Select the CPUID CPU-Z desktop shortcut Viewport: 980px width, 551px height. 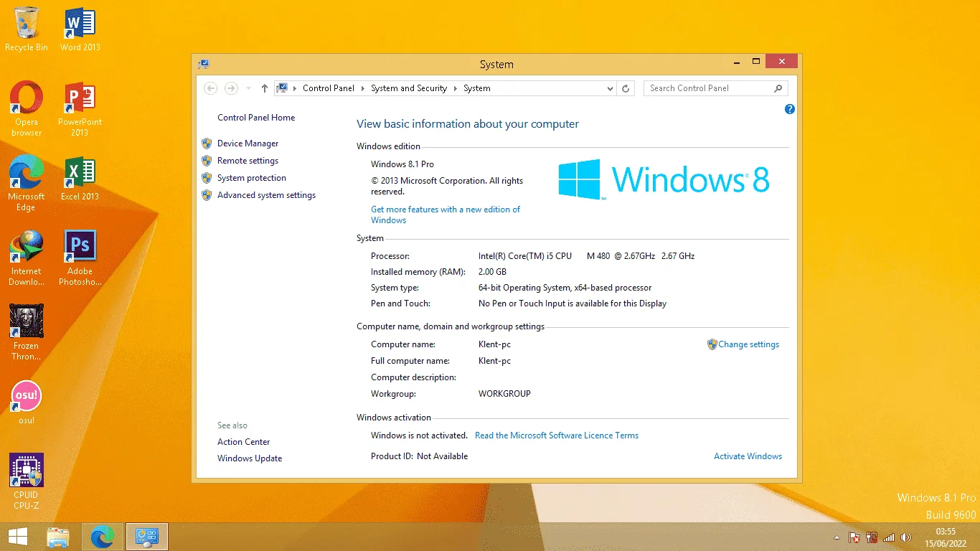point(27,481)
